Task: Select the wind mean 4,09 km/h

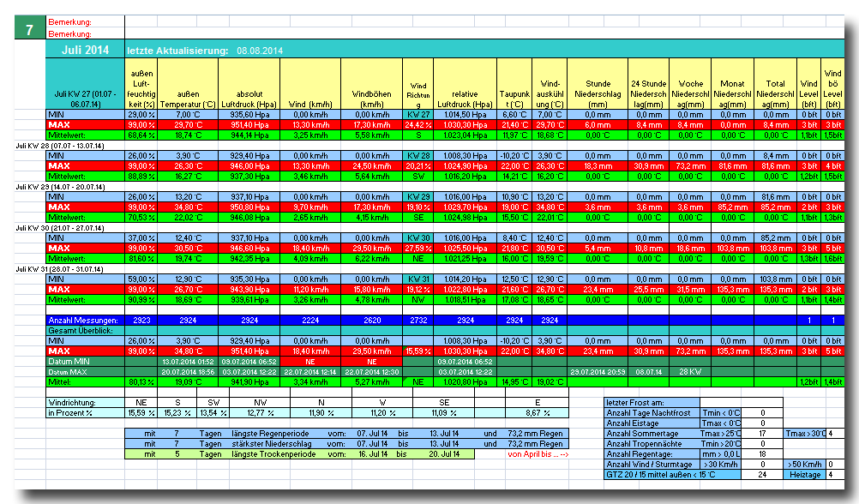Action: tap(310, 259)
